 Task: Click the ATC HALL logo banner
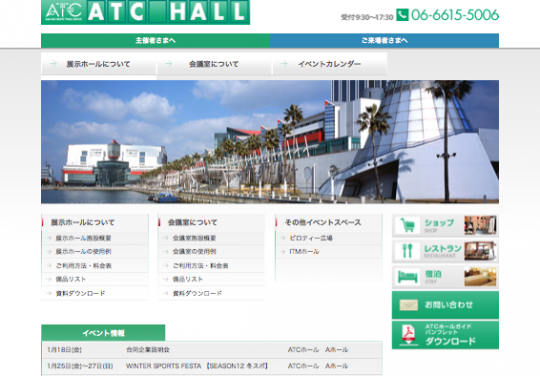[145, 12]
